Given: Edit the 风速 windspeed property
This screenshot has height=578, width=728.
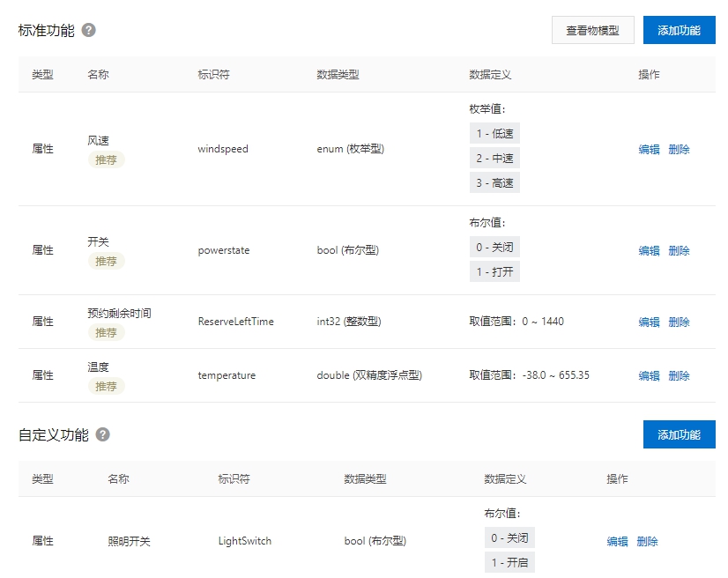Looking at the screenshot, I should click(x=649, y=150).
